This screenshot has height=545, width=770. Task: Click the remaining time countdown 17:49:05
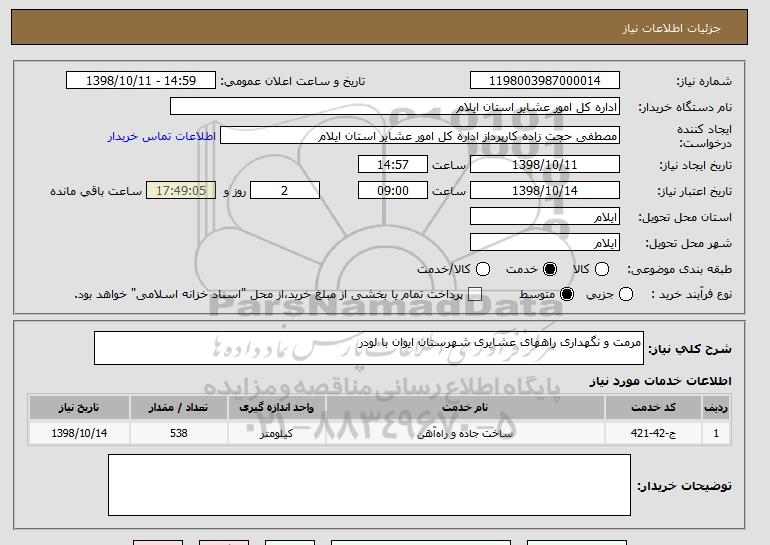coord(181,191)
